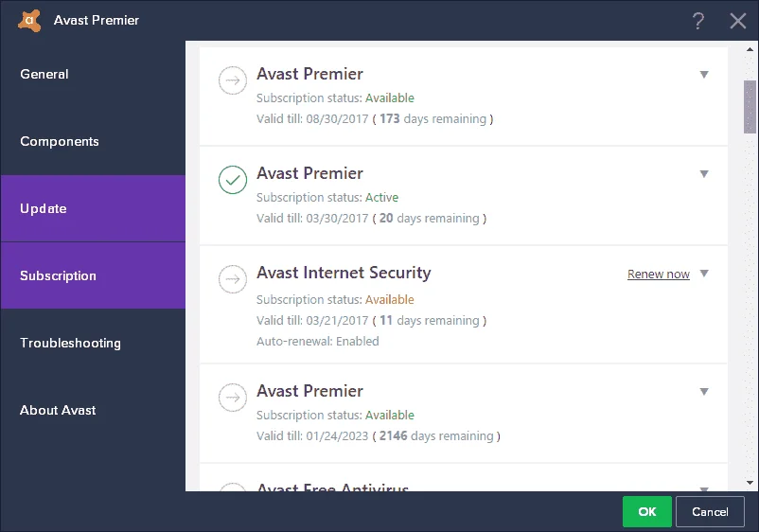The width and height of the screenshot is (759, 532).
Task: Click the Cancel button
Action: [710, 512]
